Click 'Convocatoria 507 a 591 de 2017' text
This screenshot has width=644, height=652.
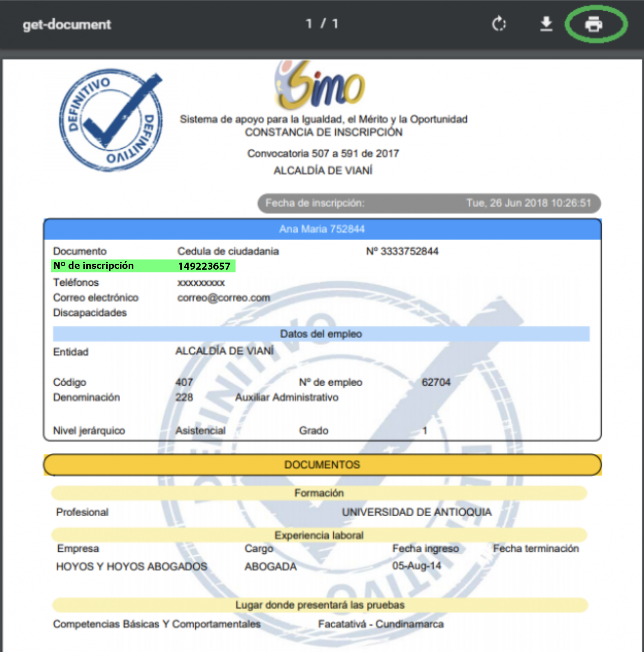(323, 153)
